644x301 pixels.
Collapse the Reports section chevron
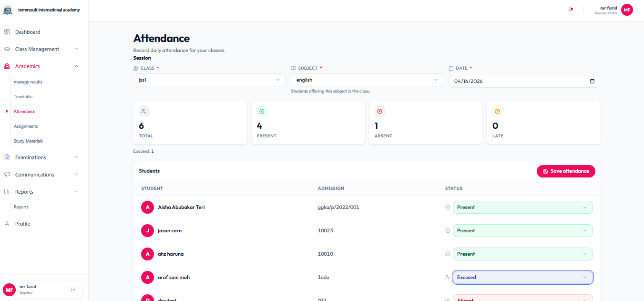(x=76, y=192)
